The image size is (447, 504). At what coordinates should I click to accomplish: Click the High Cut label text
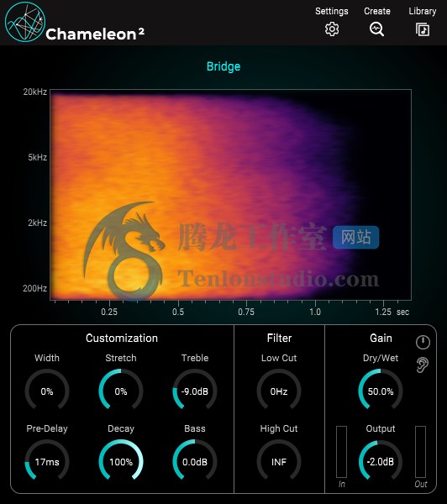[x=279, y=428]
